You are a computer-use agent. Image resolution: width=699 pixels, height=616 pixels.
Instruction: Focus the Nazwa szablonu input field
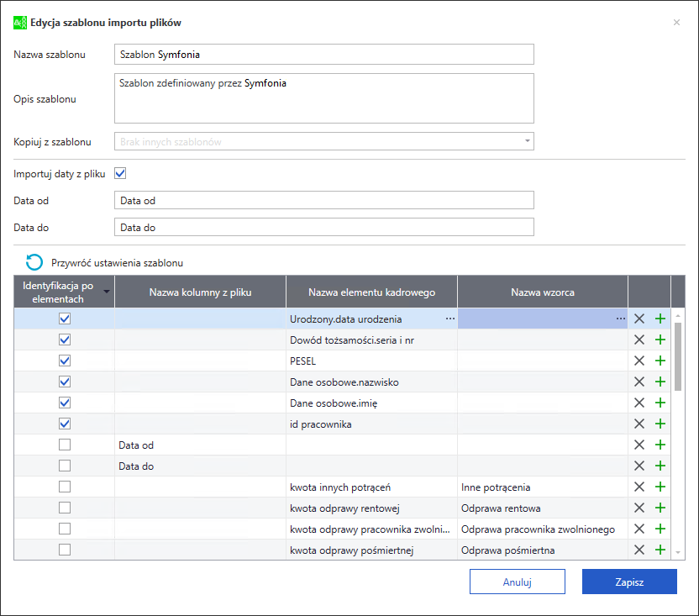324,55
